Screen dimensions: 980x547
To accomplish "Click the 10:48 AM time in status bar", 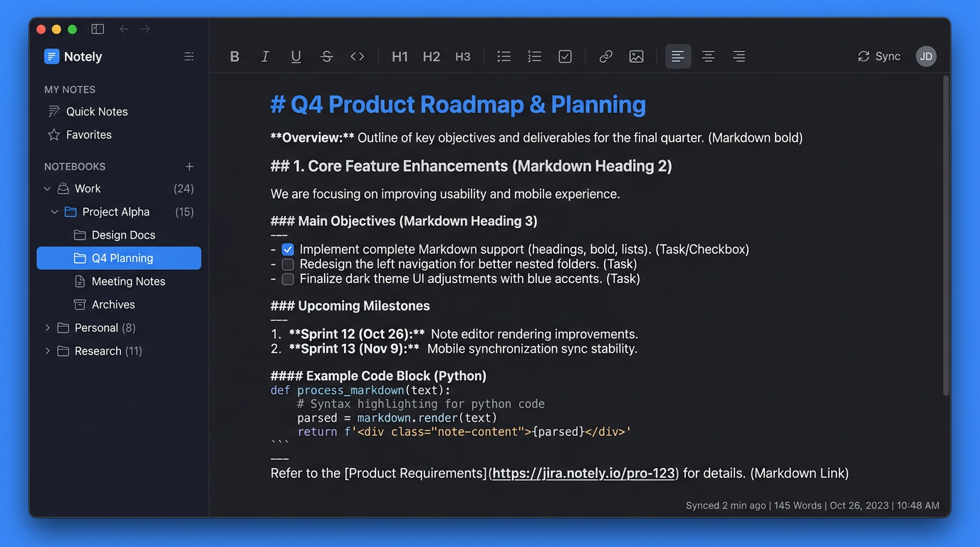I will (x=919, y=505).
